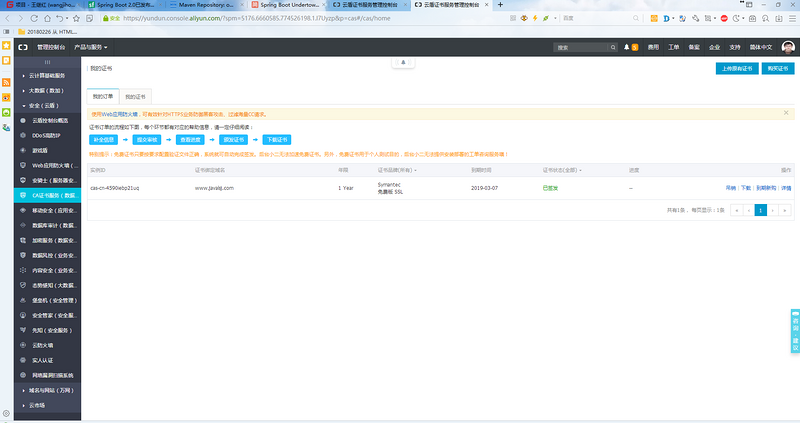Click the 游戏盾 sidebar icon
The height and width of the screenshot is (423, 800).
pyautogui.click(x=23, y=151)
